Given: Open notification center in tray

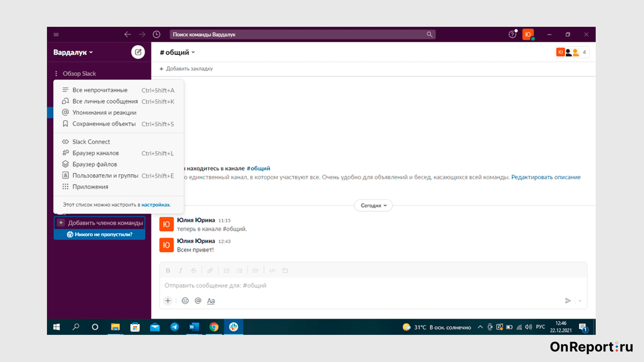Looking at the screenshot, I should coord(583,327).
